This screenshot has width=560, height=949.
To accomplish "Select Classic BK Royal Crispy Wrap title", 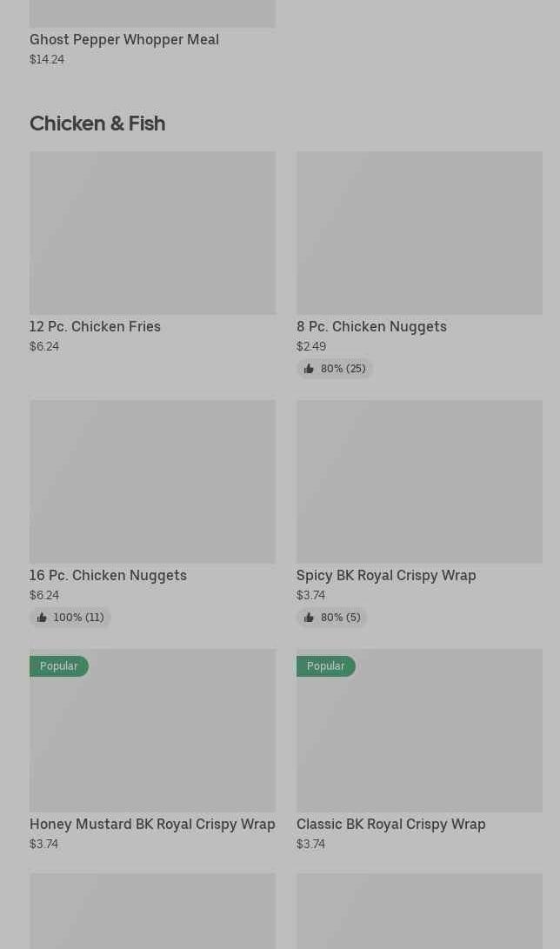I will [390, 825].
